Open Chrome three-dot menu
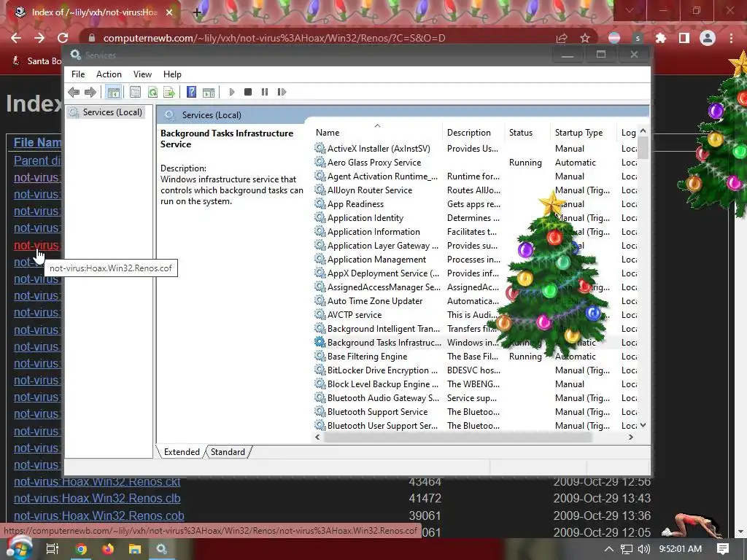Image resolution: width=747 pixels, height=560 pixels. tap(731, 38)
